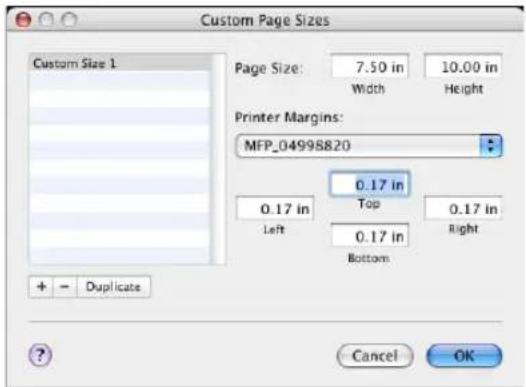The height and width of the screenshot is (387, 526).
Task: Close the dialog with the red button
Action: tap(23, 20)
